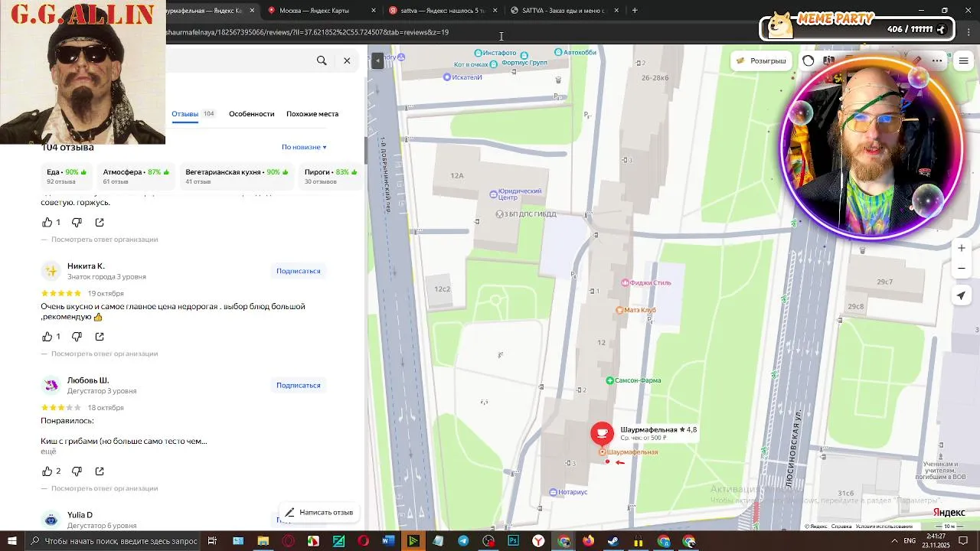980x551 pixels.
Task: Share Никита К.'s review
Action: pos(100,337)
